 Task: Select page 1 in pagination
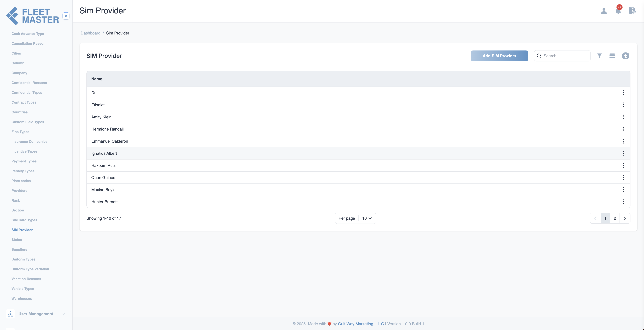click(x=605, y=218)
